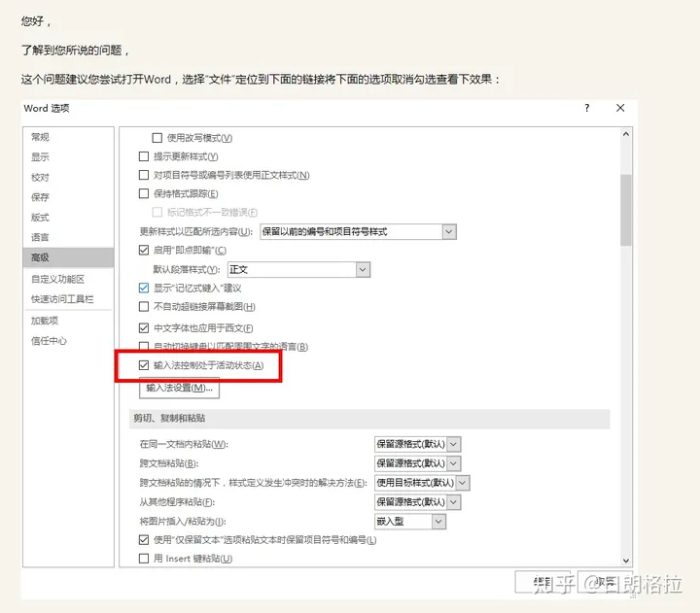Open 校对 options category

pos(69,177)
